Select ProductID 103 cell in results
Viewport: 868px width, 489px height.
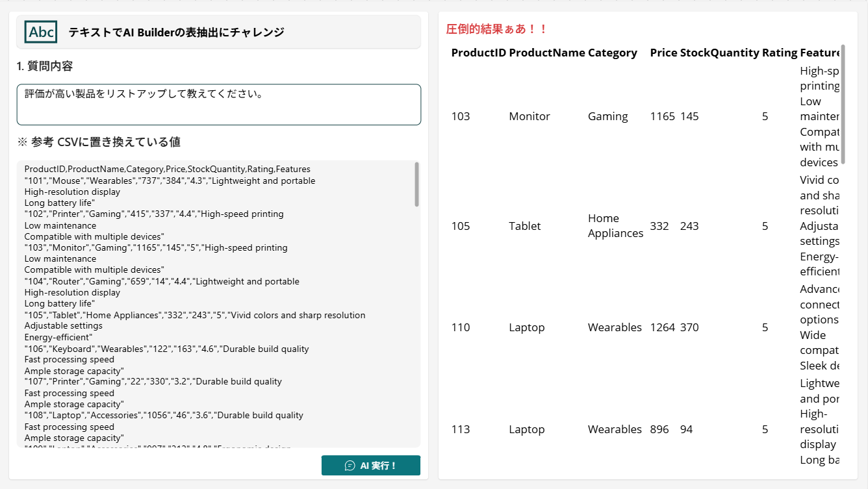pyautogui.click(x=461, y=116)
